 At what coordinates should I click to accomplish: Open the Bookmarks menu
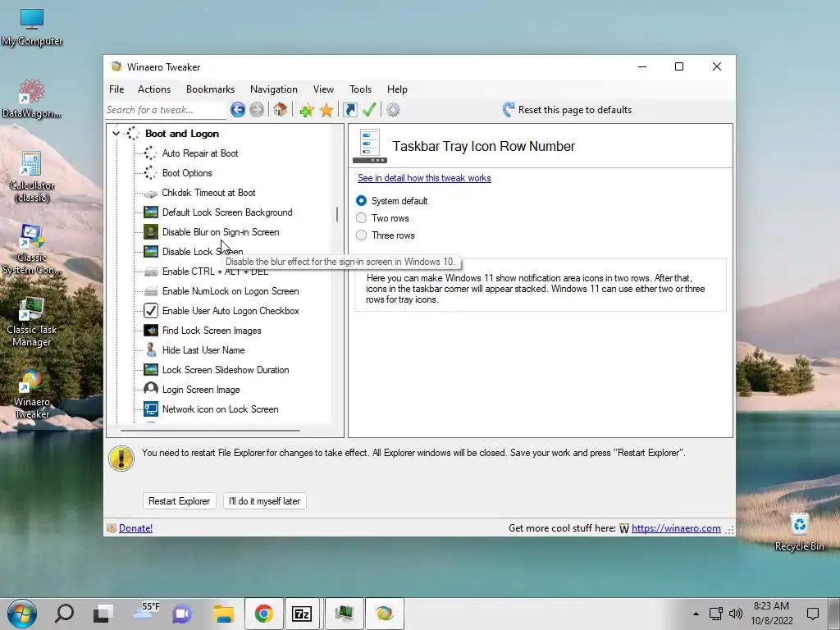pyautogui.click(x=210, y=89)
